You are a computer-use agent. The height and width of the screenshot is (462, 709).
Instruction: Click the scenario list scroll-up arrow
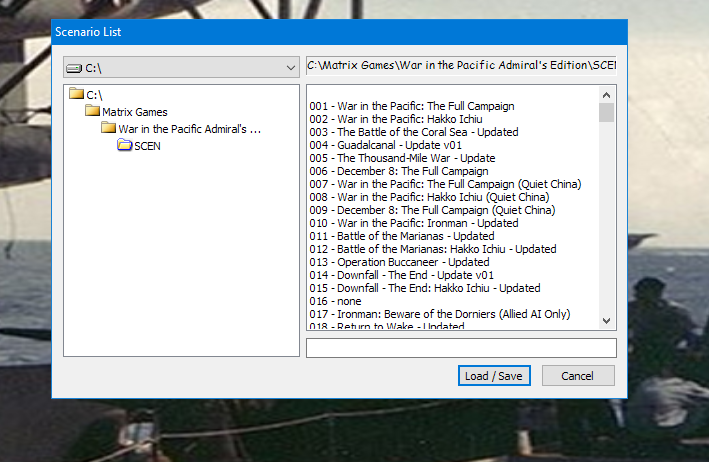click(x=606, y=95)
